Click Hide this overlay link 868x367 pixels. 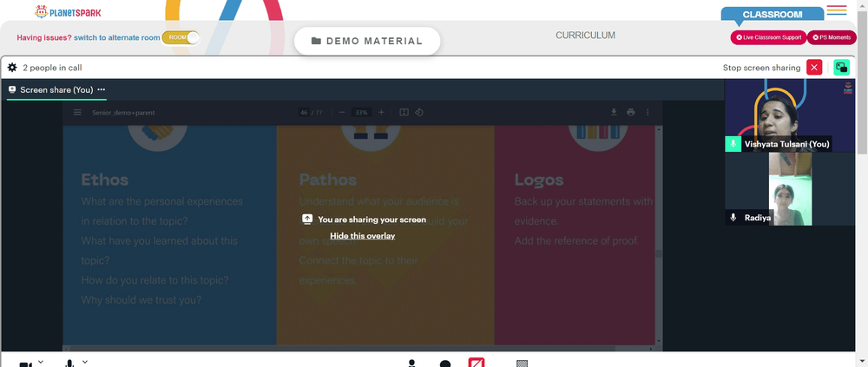(363, 236)
